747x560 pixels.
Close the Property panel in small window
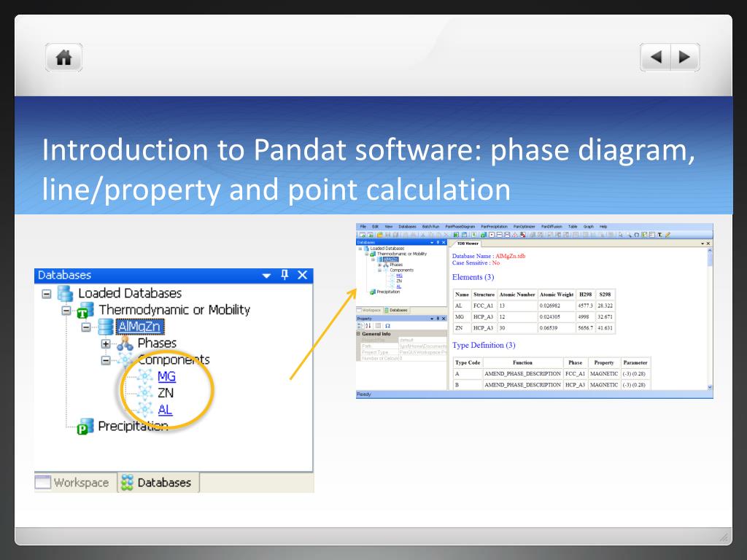coord(444,319)
